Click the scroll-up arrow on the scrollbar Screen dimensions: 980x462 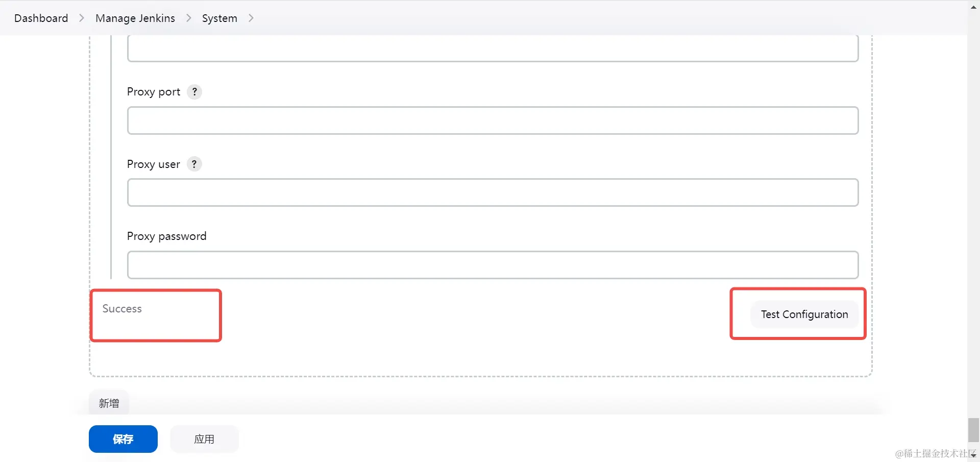click(x=973, y=7)
